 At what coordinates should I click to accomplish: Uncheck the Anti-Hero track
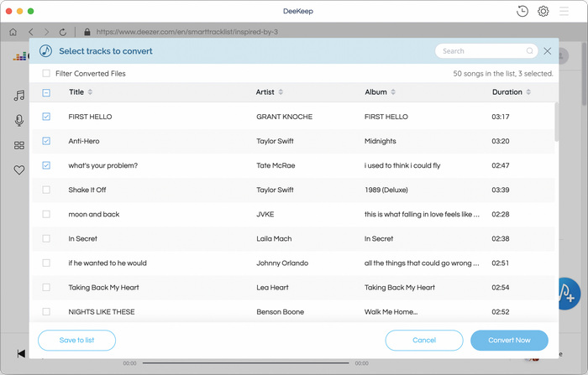point(46,141)
